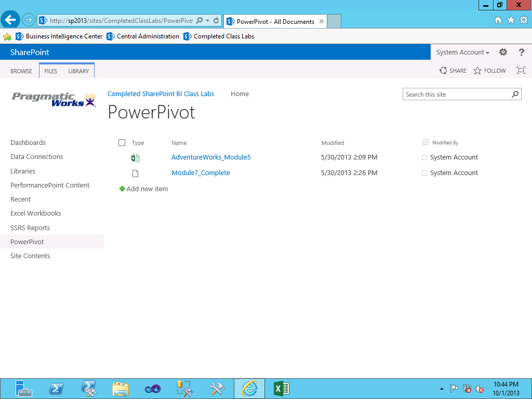Open PerformancePoint Content in left navigation

click(x=50, y=185)
